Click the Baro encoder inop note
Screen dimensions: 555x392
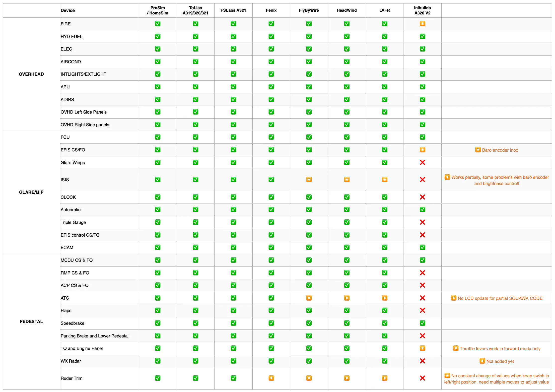(x=499, y=150)
